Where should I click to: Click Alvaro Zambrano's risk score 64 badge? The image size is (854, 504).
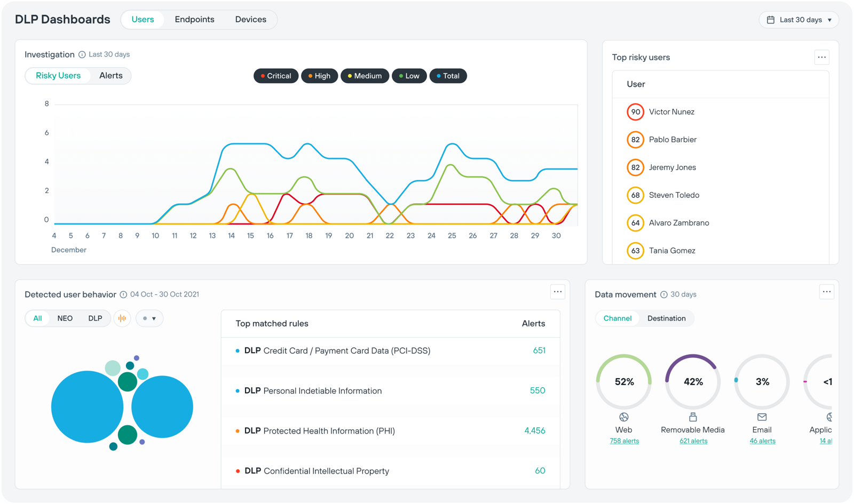pos(635,223)
